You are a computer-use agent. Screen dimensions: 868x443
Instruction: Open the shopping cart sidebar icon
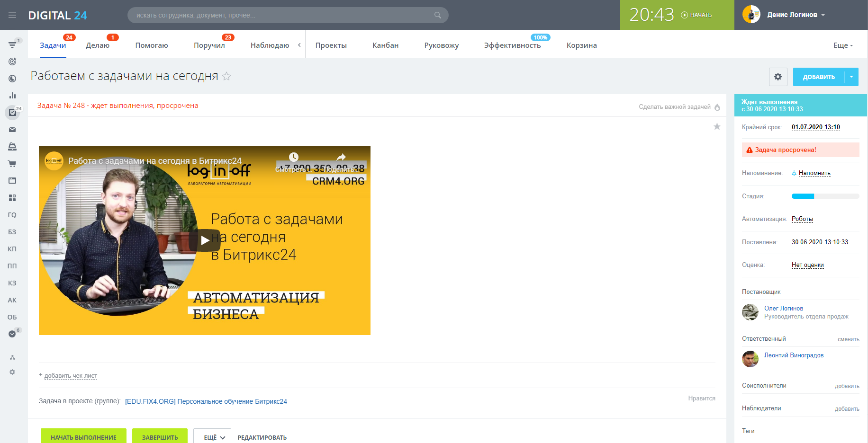pyautogui.click(x=12, y=164)
